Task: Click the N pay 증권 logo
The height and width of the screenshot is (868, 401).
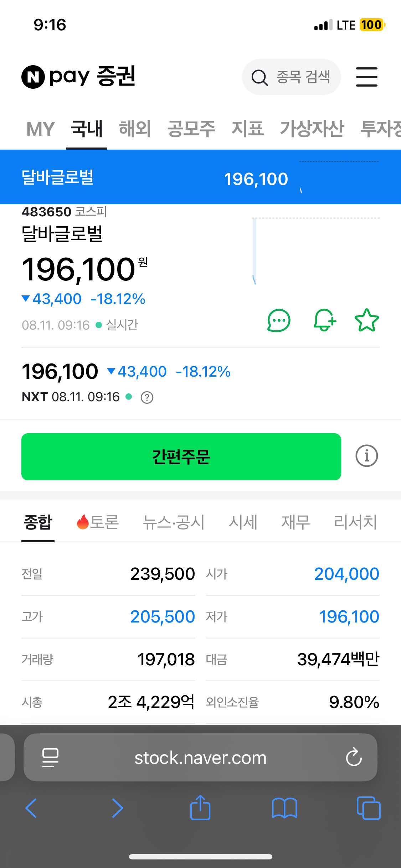Action: (78, 77)
